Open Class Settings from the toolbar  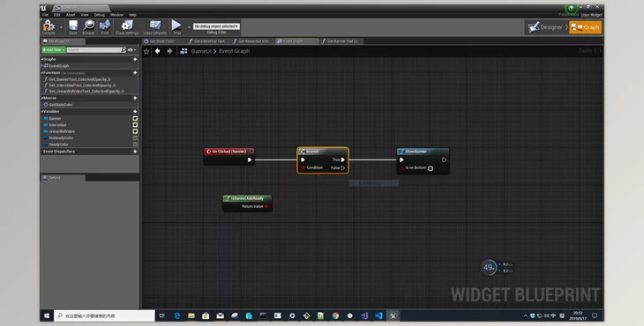(127, 26)
